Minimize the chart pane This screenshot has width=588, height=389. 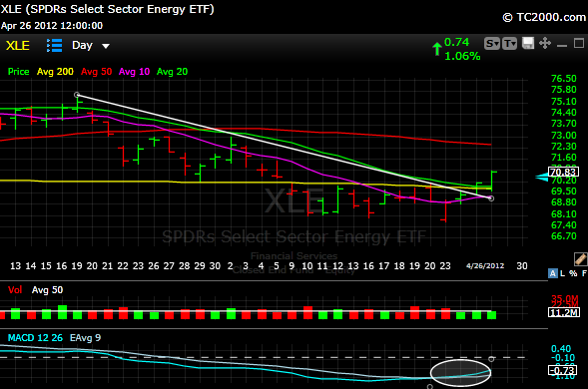pos(562,45)
